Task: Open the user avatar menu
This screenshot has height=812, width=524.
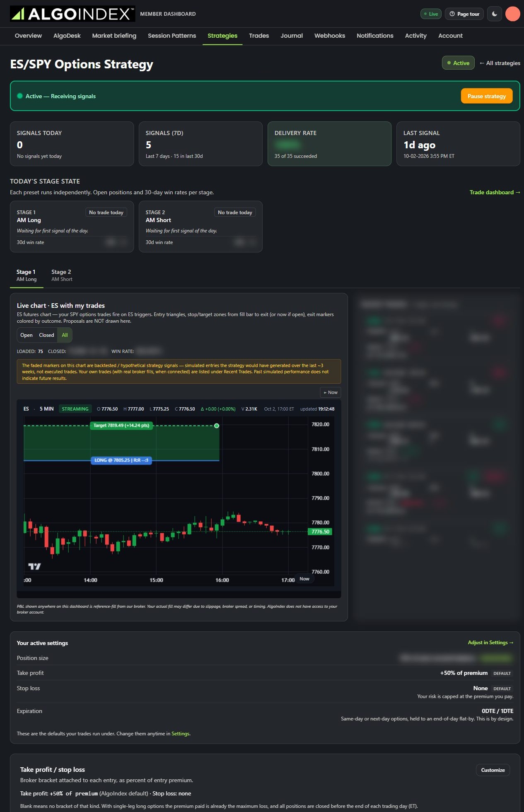Action: [513, 14]
